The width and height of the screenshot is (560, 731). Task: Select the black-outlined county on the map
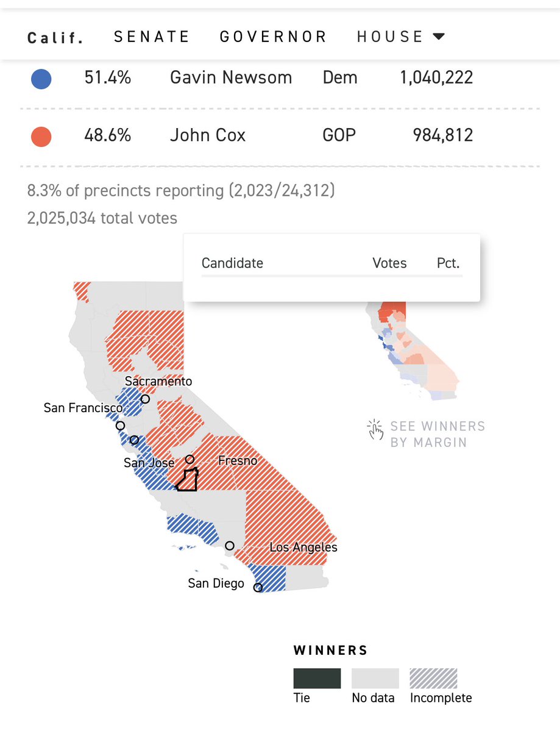(x=187, y=480)
